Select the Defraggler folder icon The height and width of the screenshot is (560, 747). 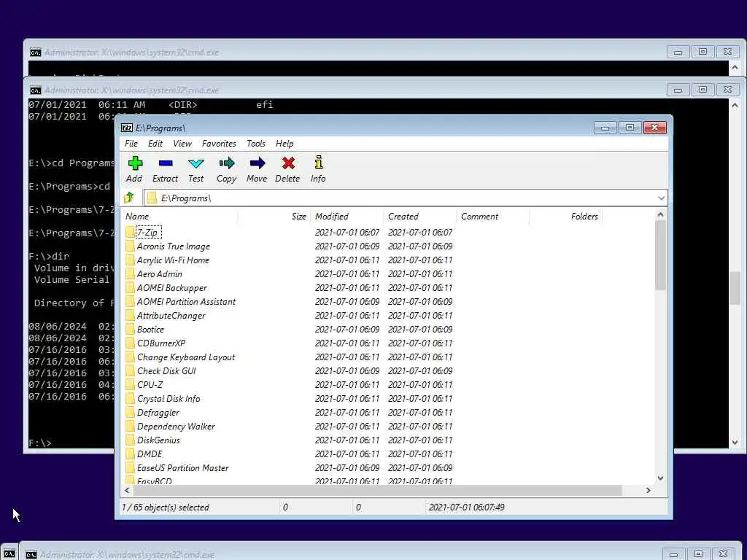tap(131, 413)
